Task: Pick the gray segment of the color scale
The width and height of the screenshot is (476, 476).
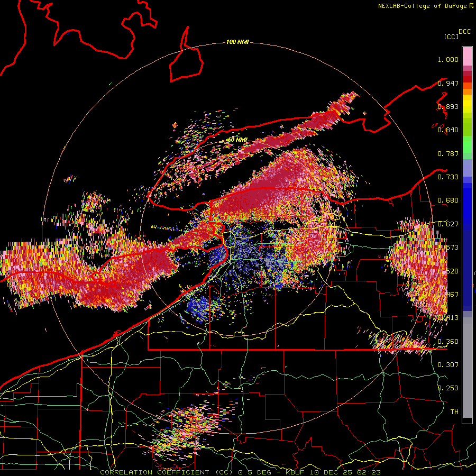Action: click(x=467, y=368)
